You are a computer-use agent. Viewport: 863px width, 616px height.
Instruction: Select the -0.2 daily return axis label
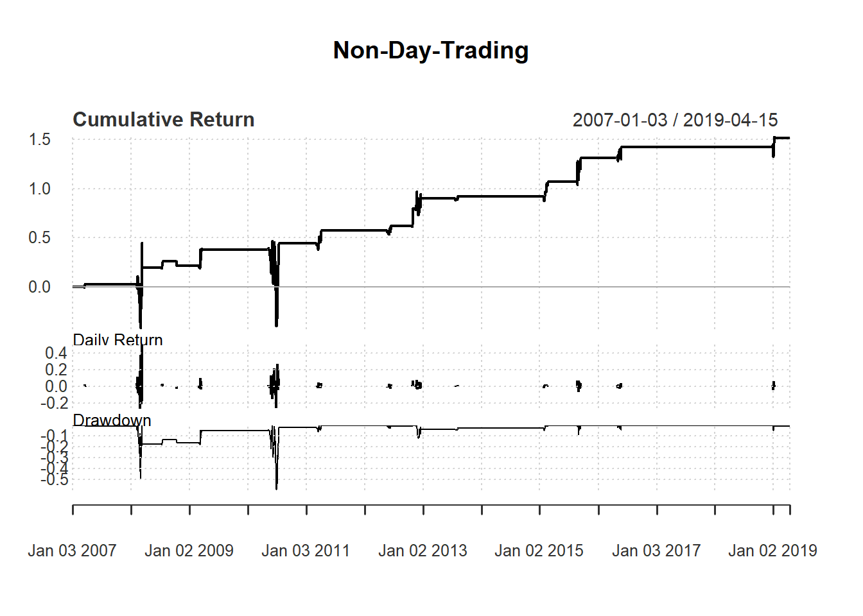(54, 403)
